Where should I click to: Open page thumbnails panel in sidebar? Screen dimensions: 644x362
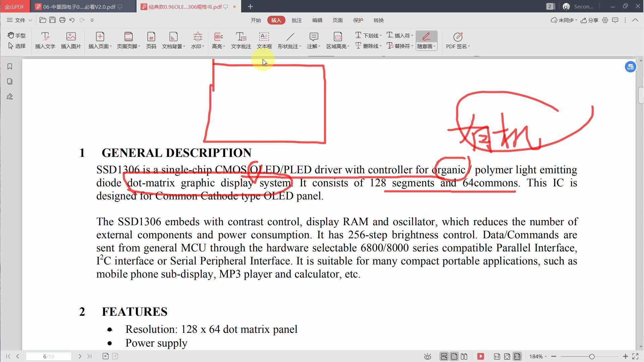point(10,81)
